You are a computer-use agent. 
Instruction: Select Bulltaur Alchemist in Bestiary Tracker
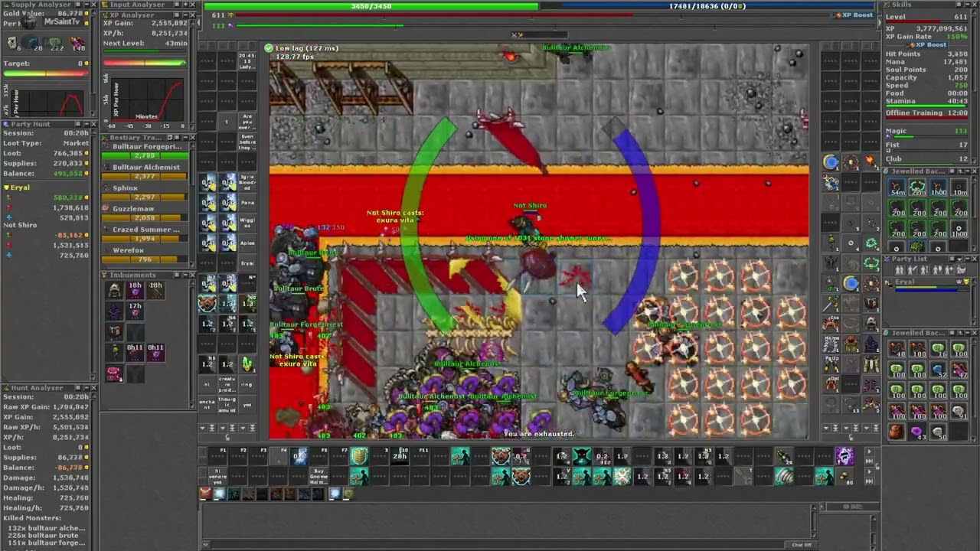point(145,171)
